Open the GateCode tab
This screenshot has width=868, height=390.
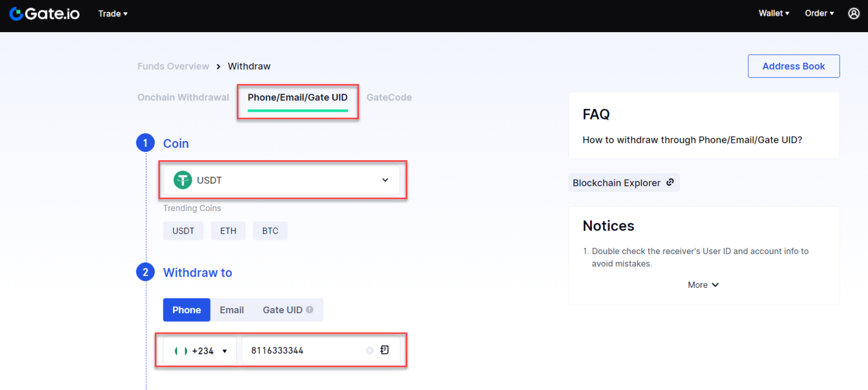[x=389, y=97]
